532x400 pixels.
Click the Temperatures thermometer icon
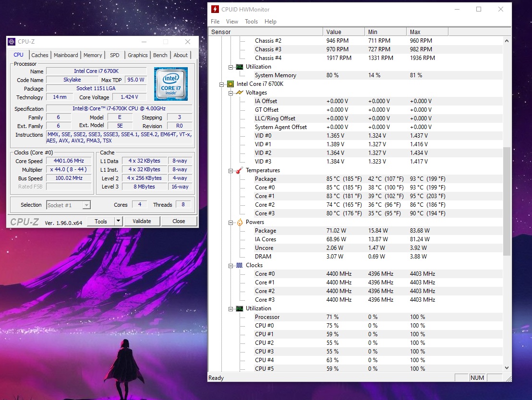pyautogui.click(x=240, y=170)
